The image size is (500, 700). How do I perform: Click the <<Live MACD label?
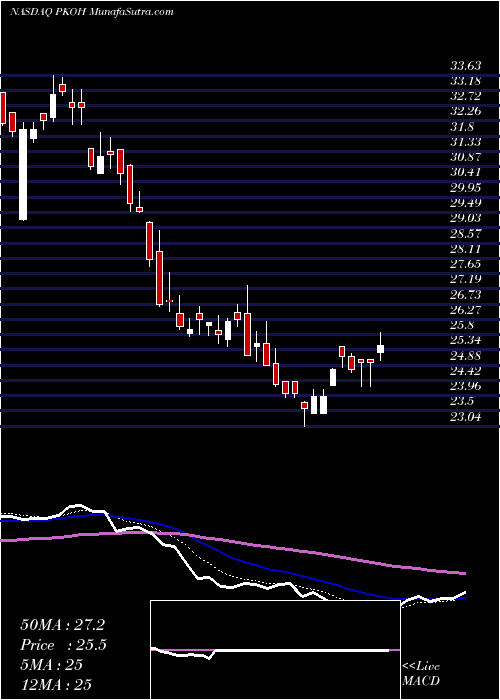click(x=421, y=674)
